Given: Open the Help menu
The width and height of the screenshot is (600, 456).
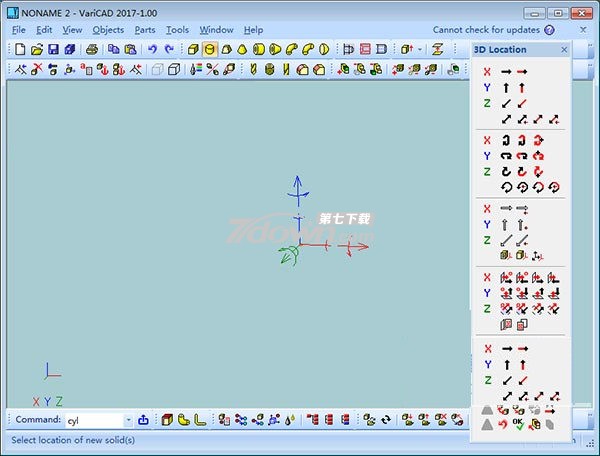Looking at the screenshot, I should tap(253, 30).
